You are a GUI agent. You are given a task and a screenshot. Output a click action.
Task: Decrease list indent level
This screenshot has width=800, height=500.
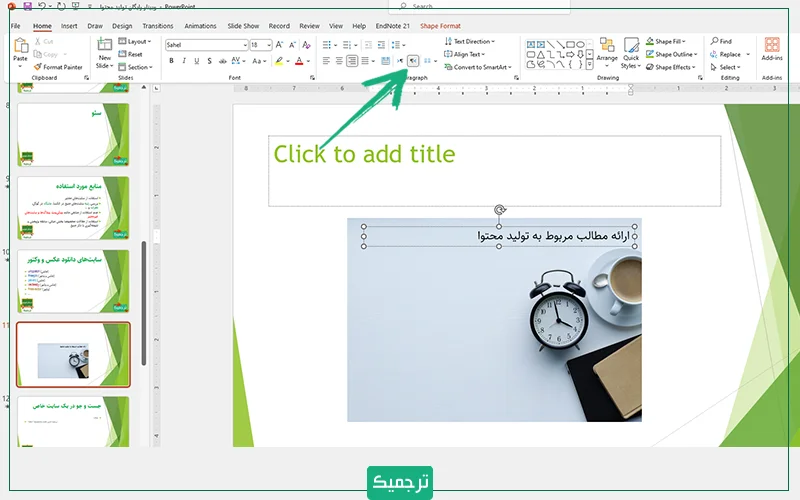[368, 45]
